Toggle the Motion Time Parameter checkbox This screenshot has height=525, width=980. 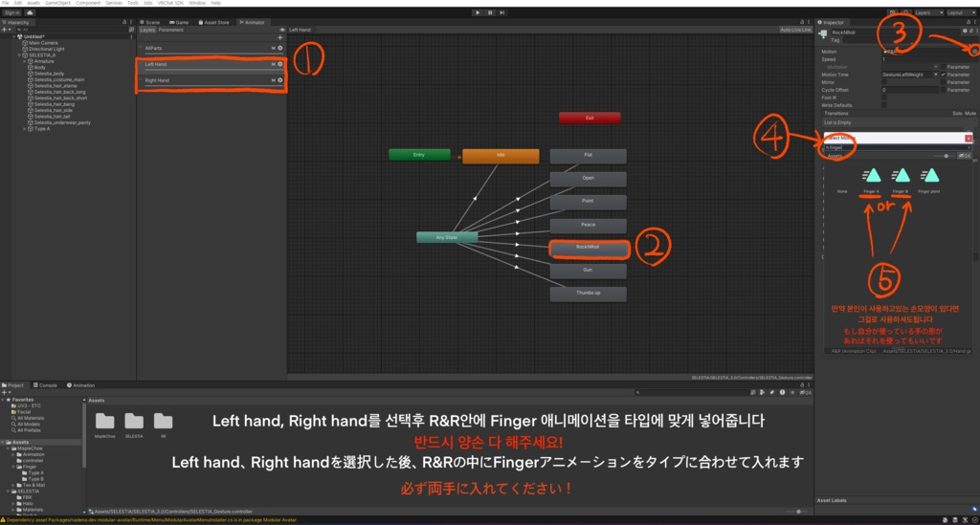pyautogui.click(x=943, y=75)
